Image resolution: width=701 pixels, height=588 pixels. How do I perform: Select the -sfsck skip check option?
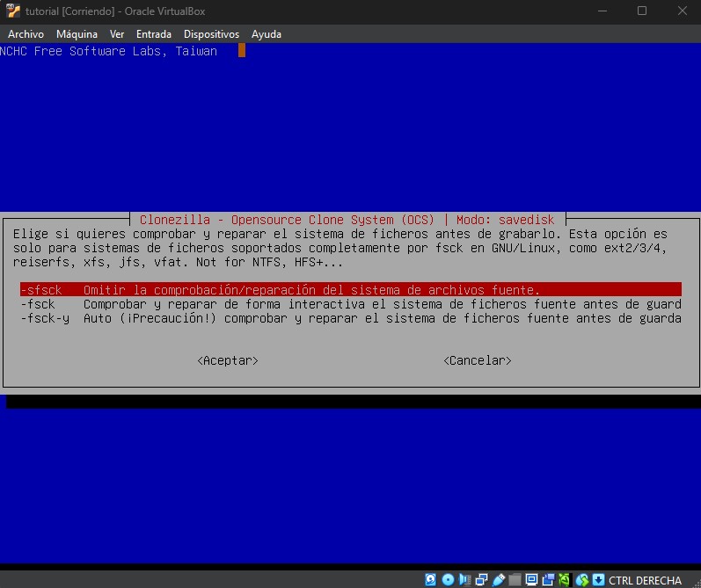click(x=351, y=289)
